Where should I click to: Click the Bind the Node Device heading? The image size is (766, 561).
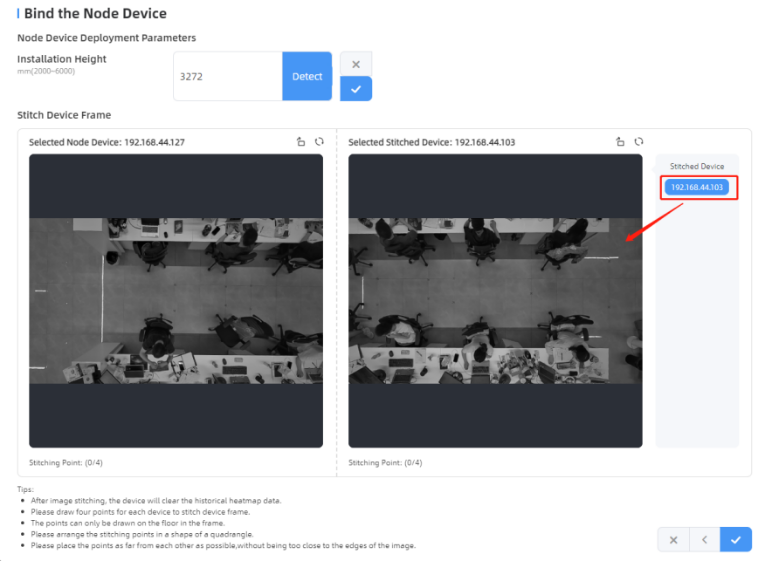[x=95, y=14]
